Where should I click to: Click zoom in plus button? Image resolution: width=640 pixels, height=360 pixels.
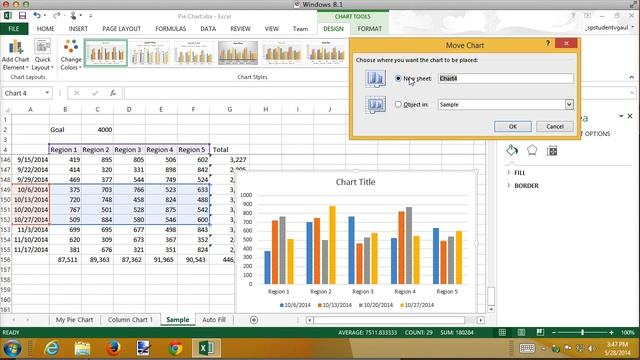(611, 332)
